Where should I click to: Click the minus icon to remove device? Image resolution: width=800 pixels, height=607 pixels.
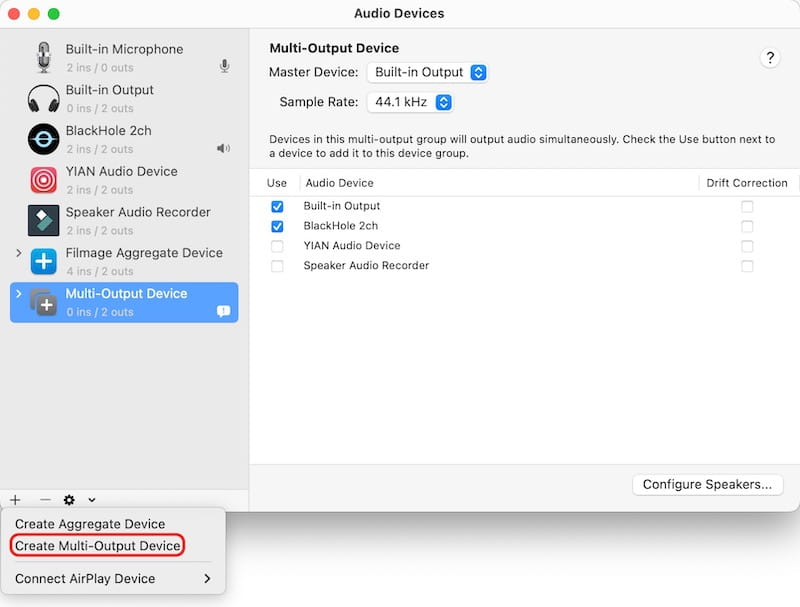tap(44, 500)
